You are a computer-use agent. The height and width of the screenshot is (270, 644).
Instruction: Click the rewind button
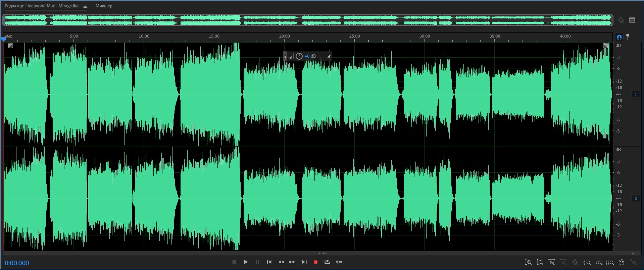point(281,262)
